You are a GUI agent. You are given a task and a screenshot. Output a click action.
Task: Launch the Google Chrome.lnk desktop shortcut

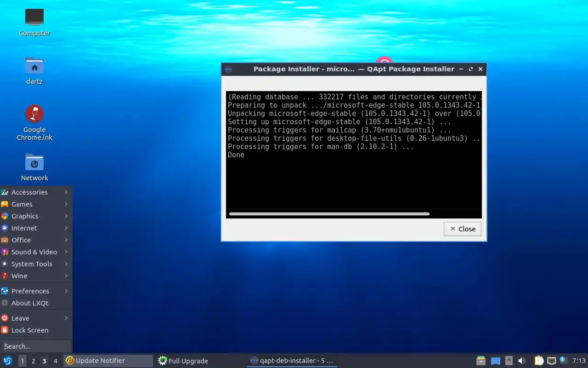point(34,122)
